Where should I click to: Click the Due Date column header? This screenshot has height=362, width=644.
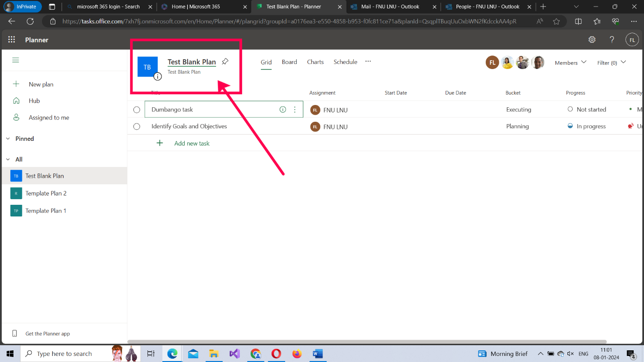tap(455, 93)
